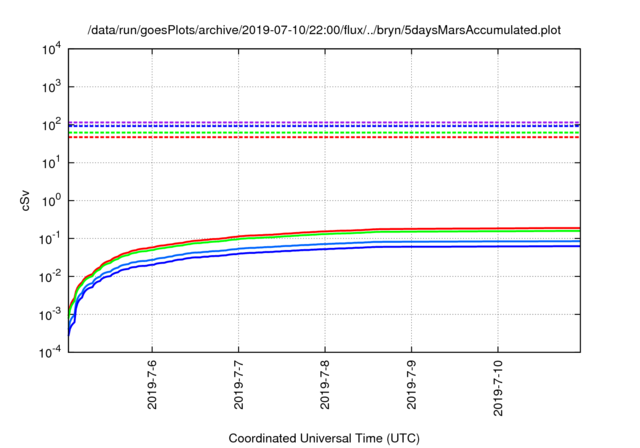Screen dimensions: 640x448
Task: Click the cSv y-axis label
Action: (x=25, y=201)
